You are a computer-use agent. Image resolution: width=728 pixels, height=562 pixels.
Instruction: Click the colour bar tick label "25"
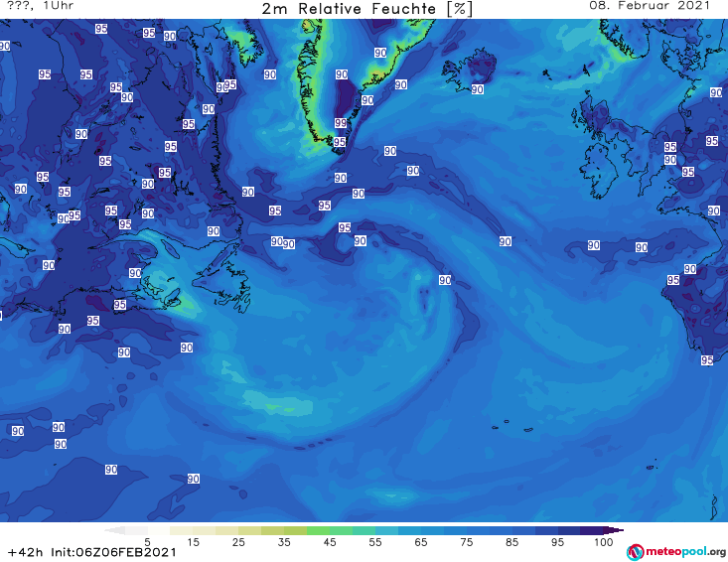click(238, 542)
